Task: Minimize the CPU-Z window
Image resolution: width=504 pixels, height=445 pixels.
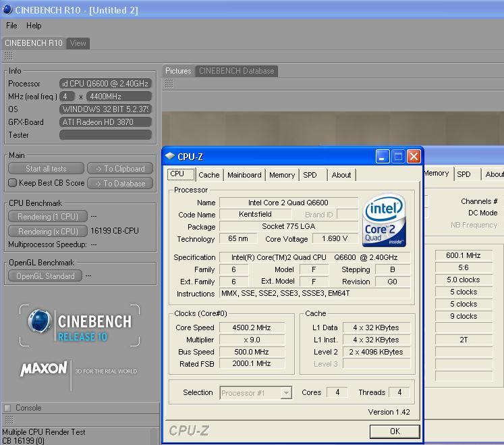Action: pos(383,157)
